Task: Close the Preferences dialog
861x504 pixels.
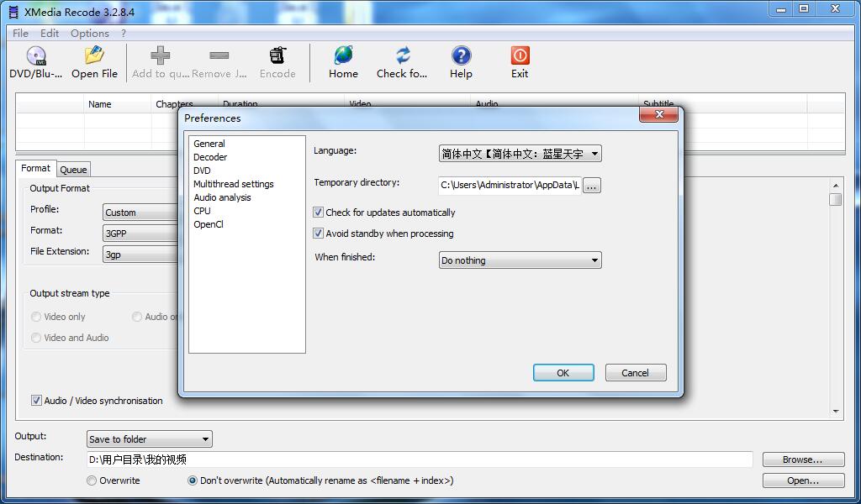Action: coord(659,114)
